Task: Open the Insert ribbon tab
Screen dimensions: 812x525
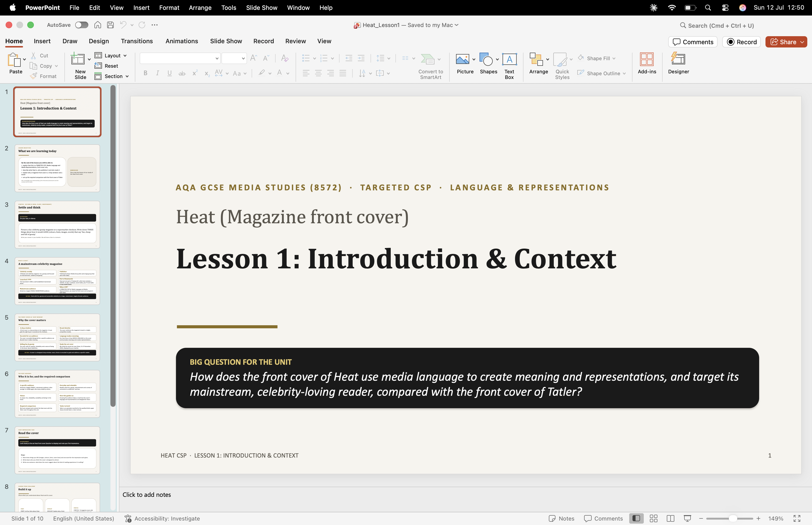Action: (x=42, y=41)
